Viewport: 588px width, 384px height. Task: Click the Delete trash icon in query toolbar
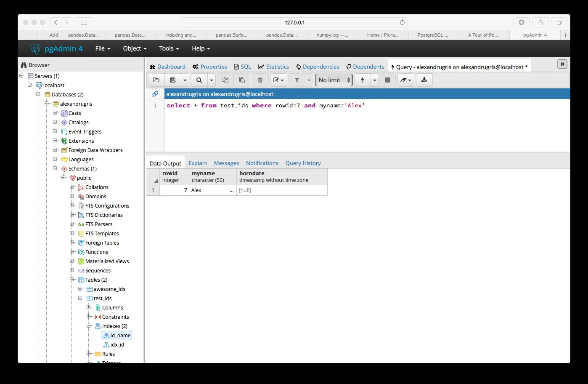tap(260, 80)
